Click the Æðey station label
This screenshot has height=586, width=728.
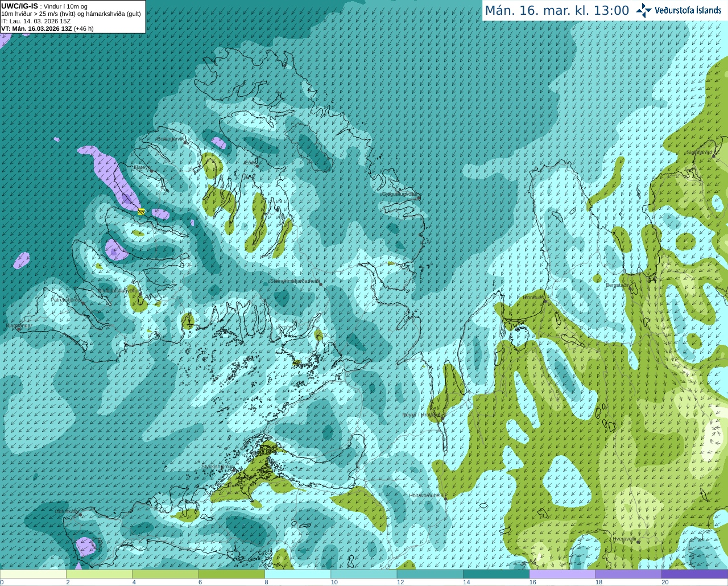tap(250, 163)
